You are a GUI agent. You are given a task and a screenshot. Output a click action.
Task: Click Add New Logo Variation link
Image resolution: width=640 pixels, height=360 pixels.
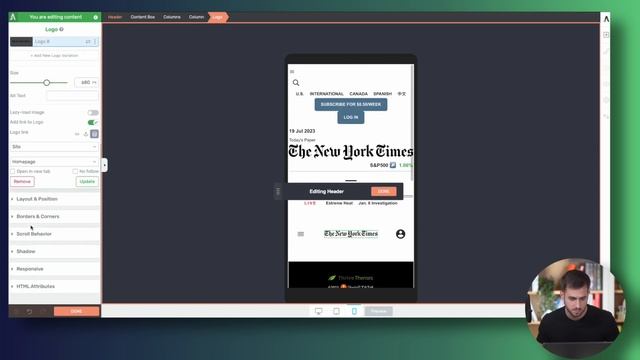click(54, 56)
